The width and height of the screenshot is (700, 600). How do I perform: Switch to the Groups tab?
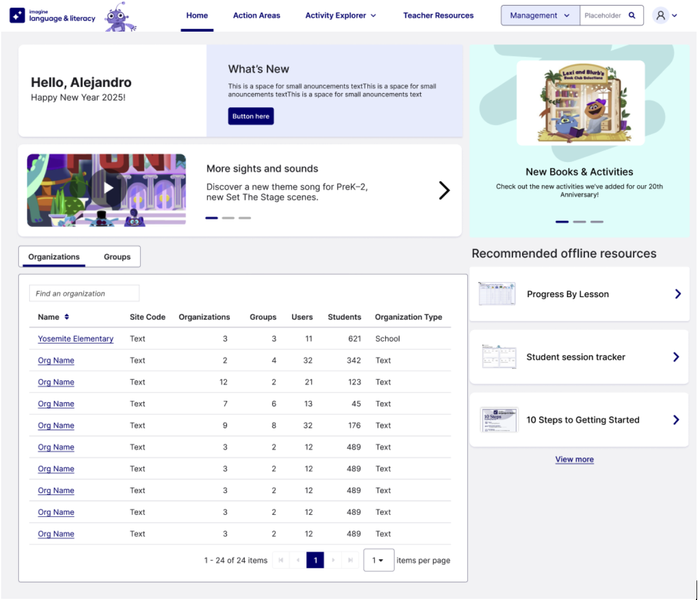[x=117, y=257]
